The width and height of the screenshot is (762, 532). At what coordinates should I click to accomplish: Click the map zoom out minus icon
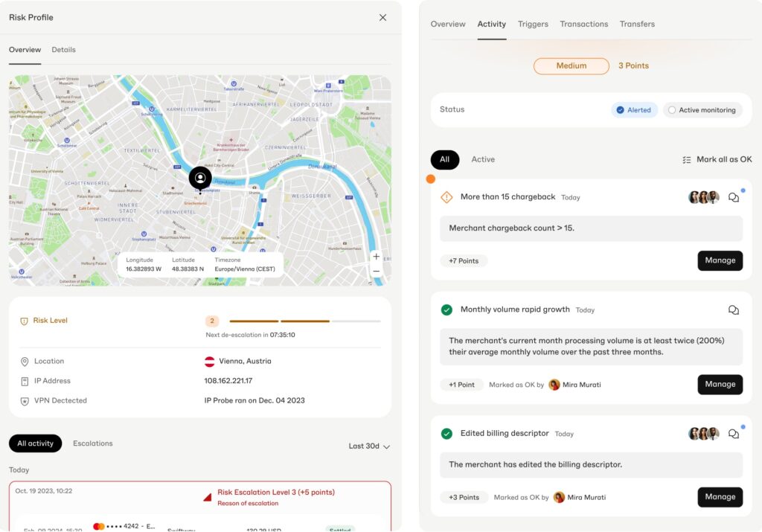coord(376,272)
